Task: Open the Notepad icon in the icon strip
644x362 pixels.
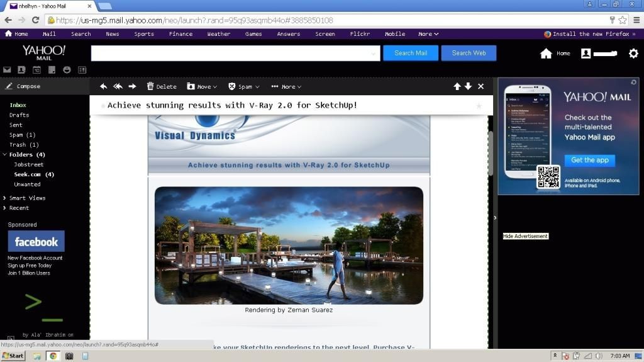Action: [x=52, y=70]
